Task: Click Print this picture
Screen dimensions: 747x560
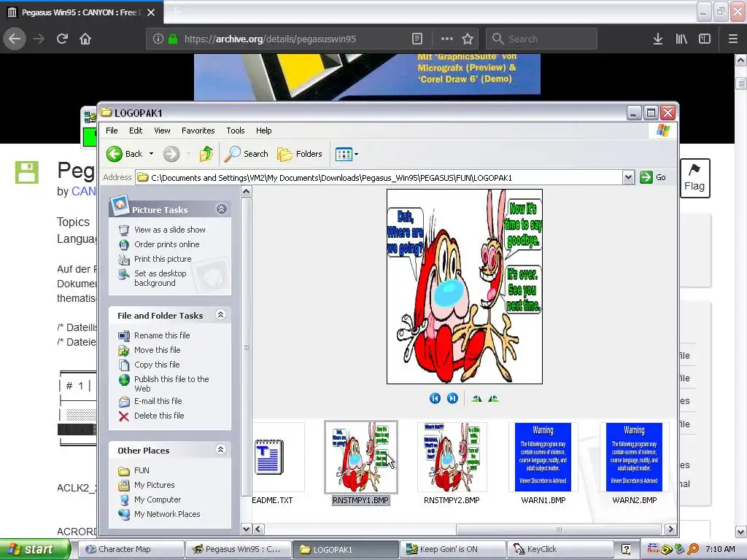Action: coord(163,259)
